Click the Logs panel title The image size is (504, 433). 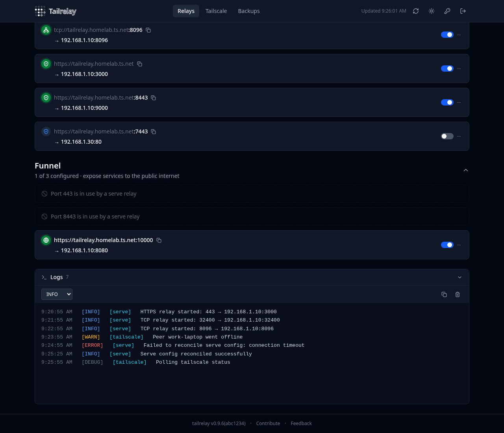pyautogui.click(x=57, y=277)
